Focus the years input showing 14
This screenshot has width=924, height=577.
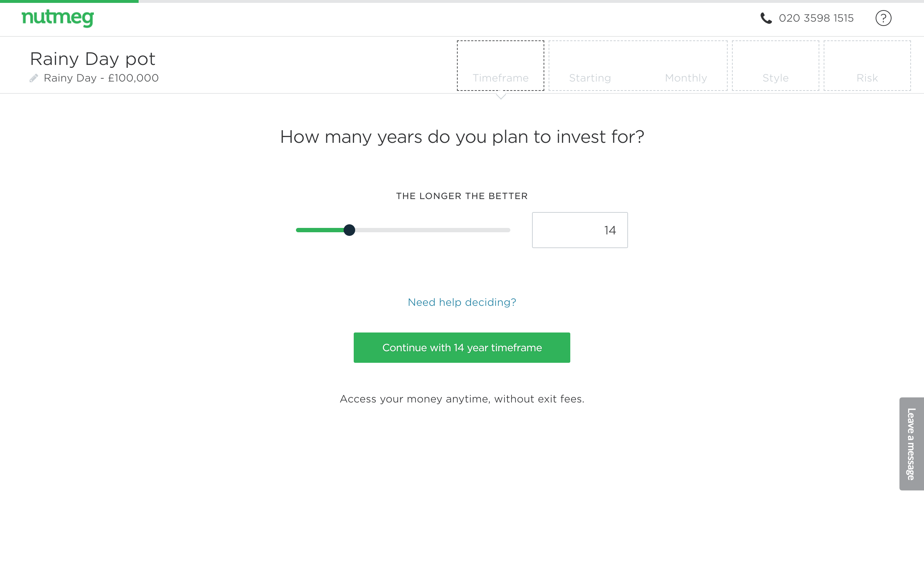[580, 230]
